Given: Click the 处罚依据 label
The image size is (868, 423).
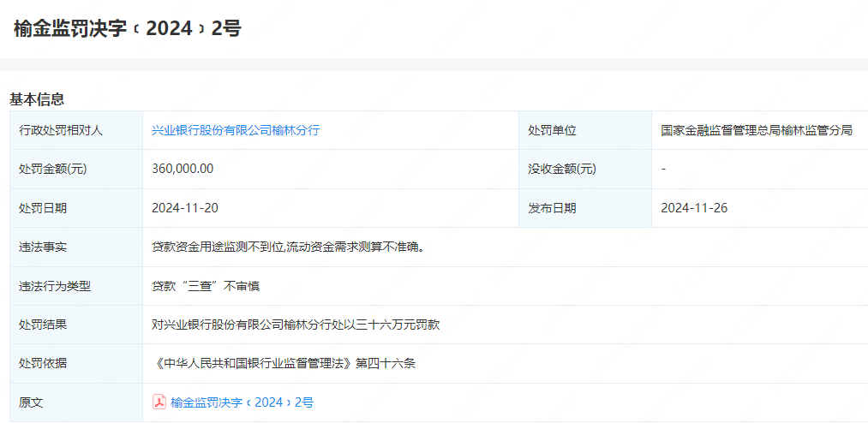Looking at the screenshot, I should (43, 364).
